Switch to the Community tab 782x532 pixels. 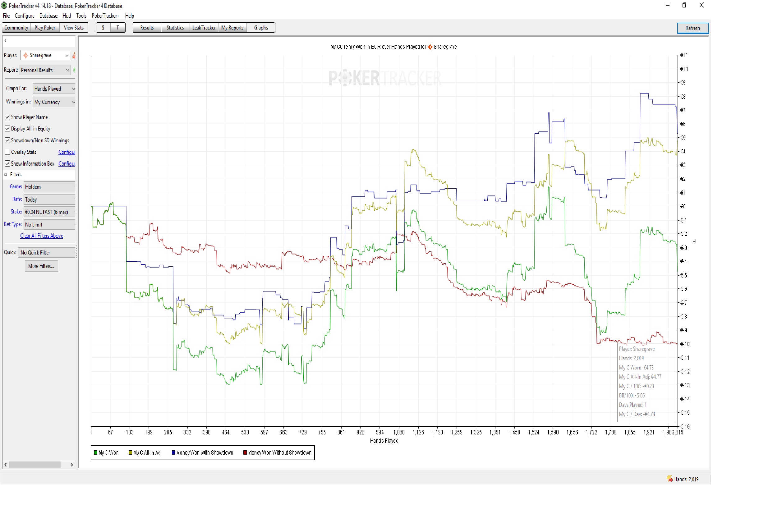[x=16, y=28]
